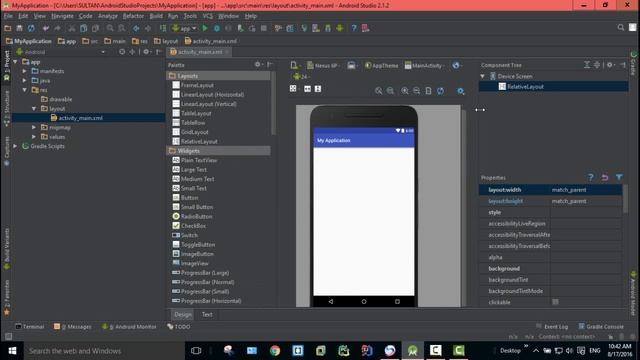The height and width of the screenshot is (360, 640).
Task: Click the Cut scissors icon
Action: click(72, 28)
